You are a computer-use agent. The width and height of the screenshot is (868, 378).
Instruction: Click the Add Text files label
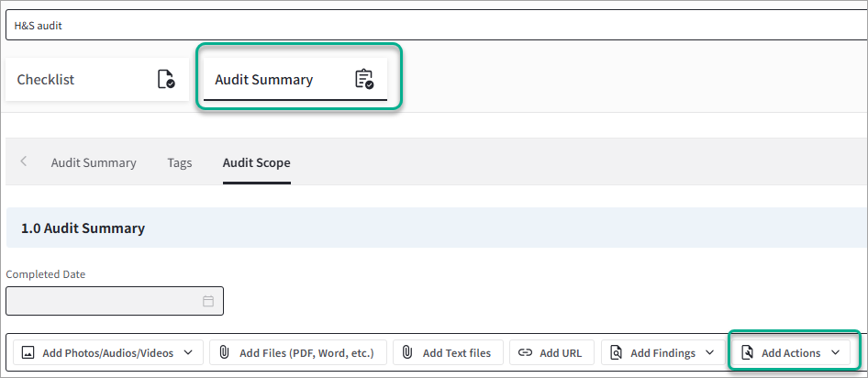[x=457, y=352]
